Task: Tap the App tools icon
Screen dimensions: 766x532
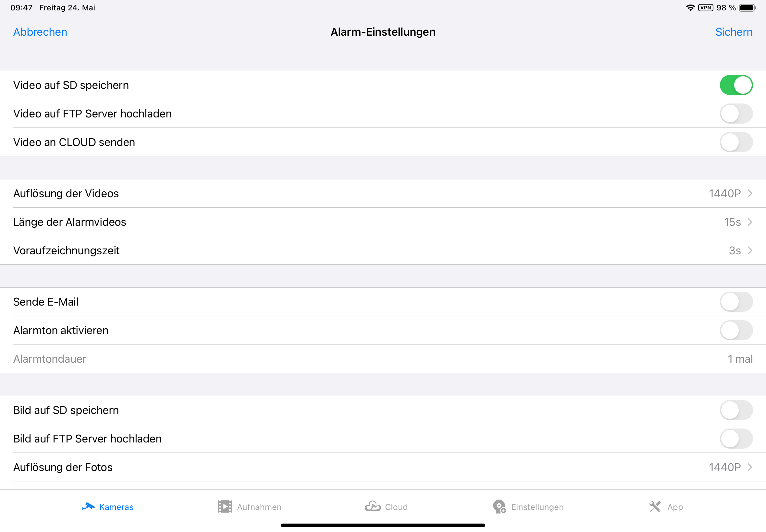Action: click(655, 507)
